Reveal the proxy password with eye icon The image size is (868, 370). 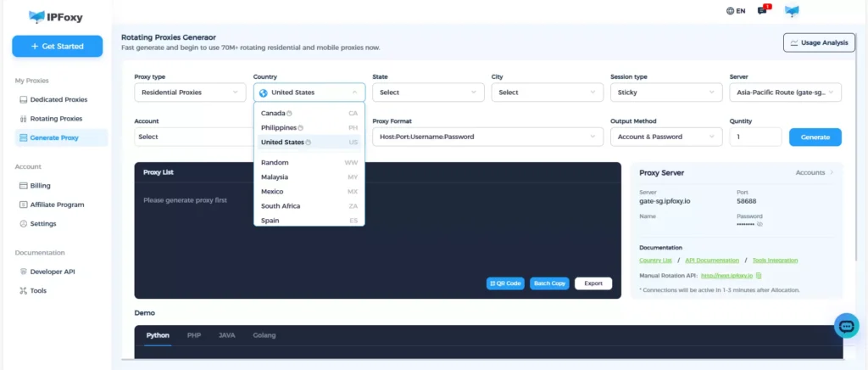[760, 224]
